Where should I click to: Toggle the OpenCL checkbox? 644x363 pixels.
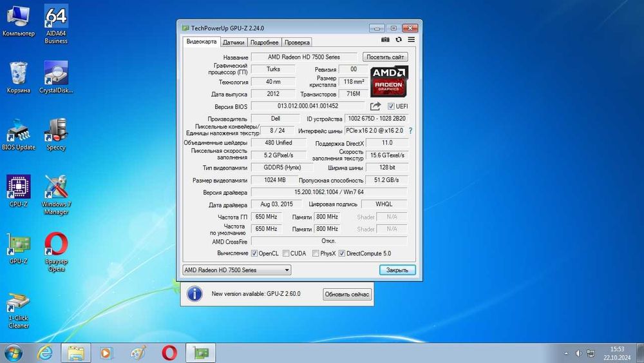coord(254,253)
